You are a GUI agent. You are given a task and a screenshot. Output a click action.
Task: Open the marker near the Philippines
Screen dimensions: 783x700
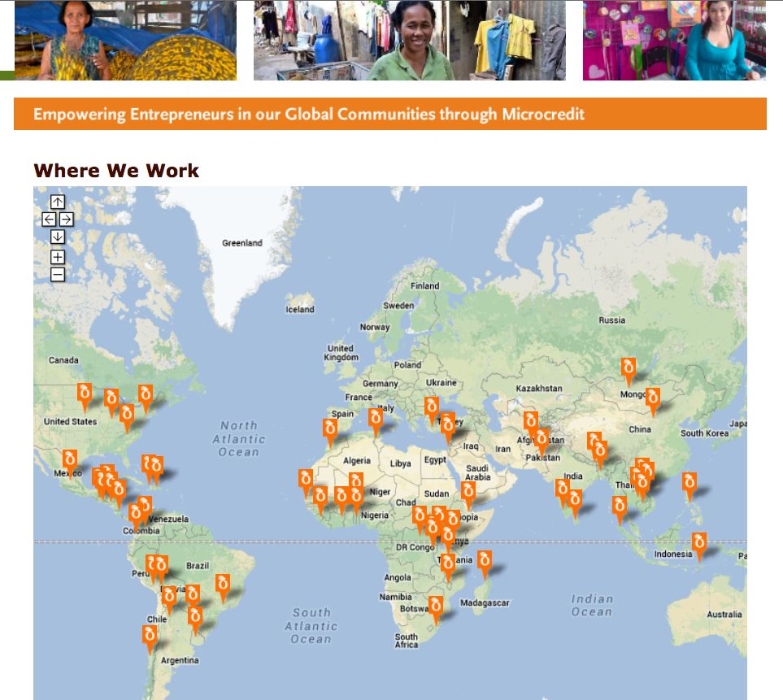point(689,484)
